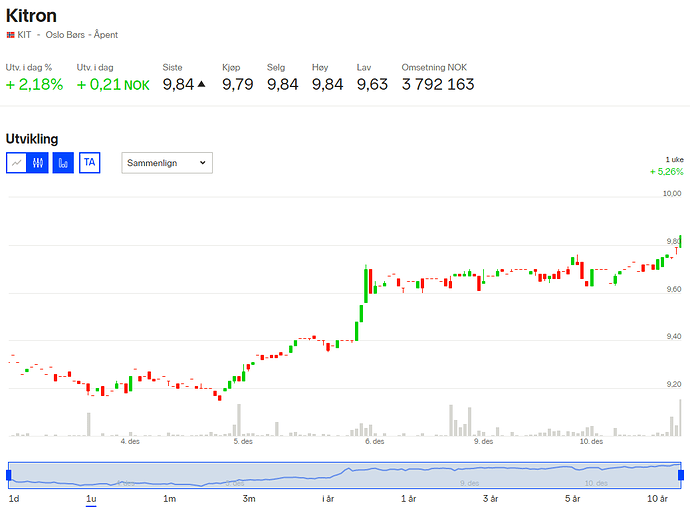Switch to candlestick chart view icon
The height and width of the screenshot is (511, 690).
point(38,163)
